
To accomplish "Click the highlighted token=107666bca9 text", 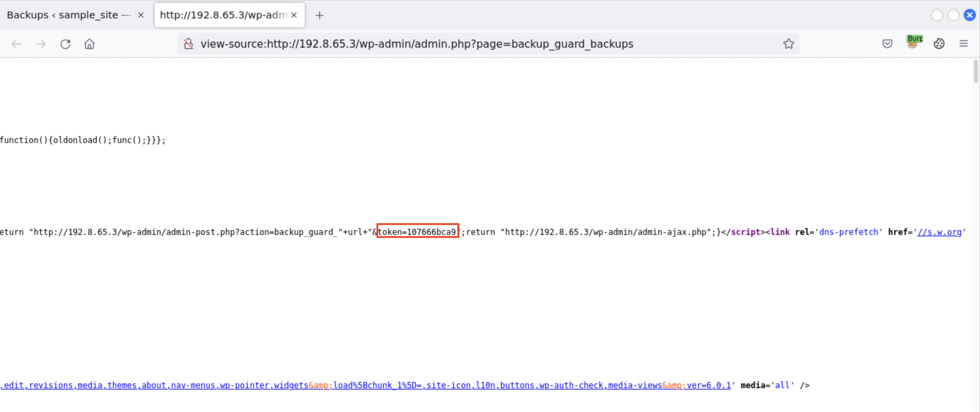I will coord(417,232).
